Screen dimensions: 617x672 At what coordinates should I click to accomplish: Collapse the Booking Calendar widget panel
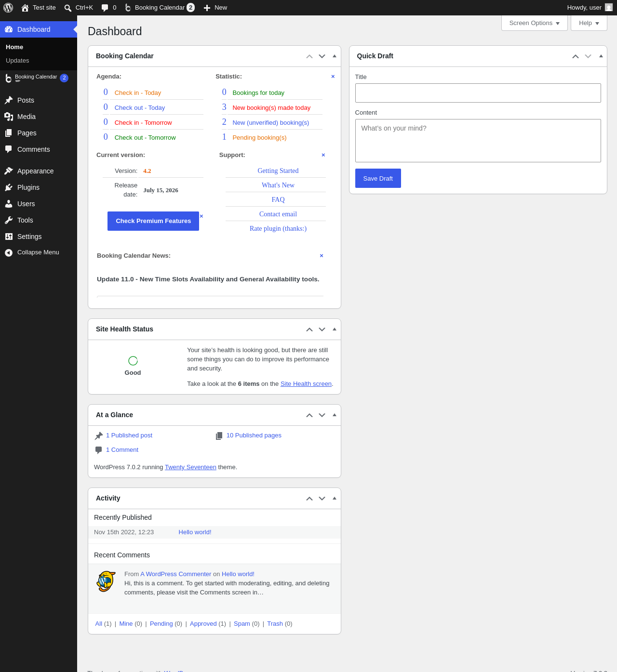coord(335,56)
